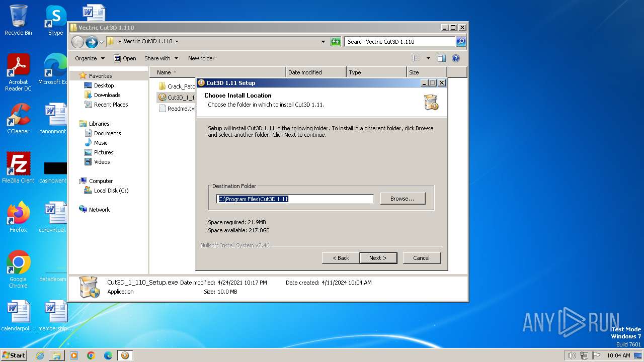Click the clock showing 10:04 AM

[x=618, y=355]
